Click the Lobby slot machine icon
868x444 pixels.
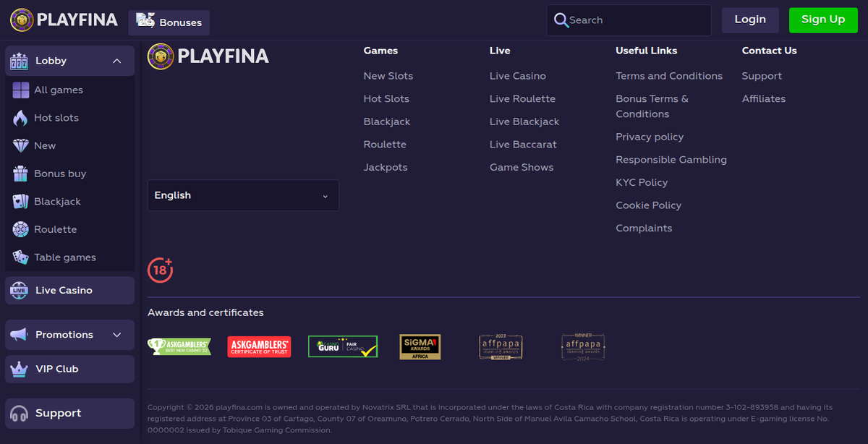[19, 61]
